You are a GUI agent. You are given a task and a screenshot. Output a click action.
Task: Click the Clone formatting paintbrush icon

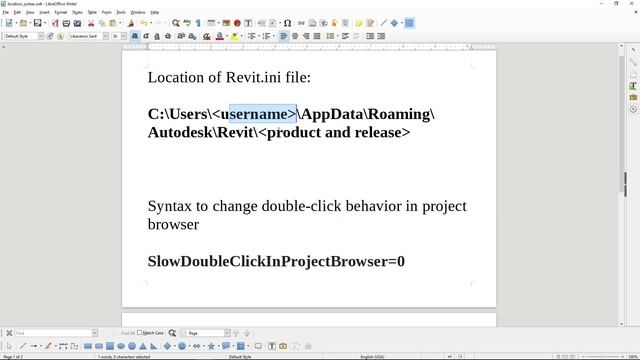coord(131,23)
